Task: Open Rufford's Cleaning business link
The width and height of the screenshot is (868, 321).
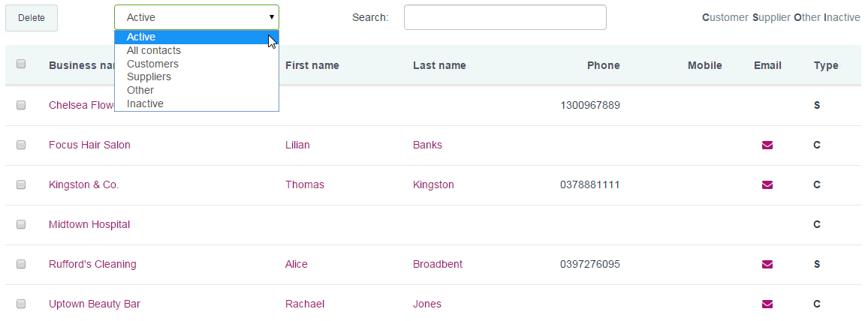Action: point(92,264)
